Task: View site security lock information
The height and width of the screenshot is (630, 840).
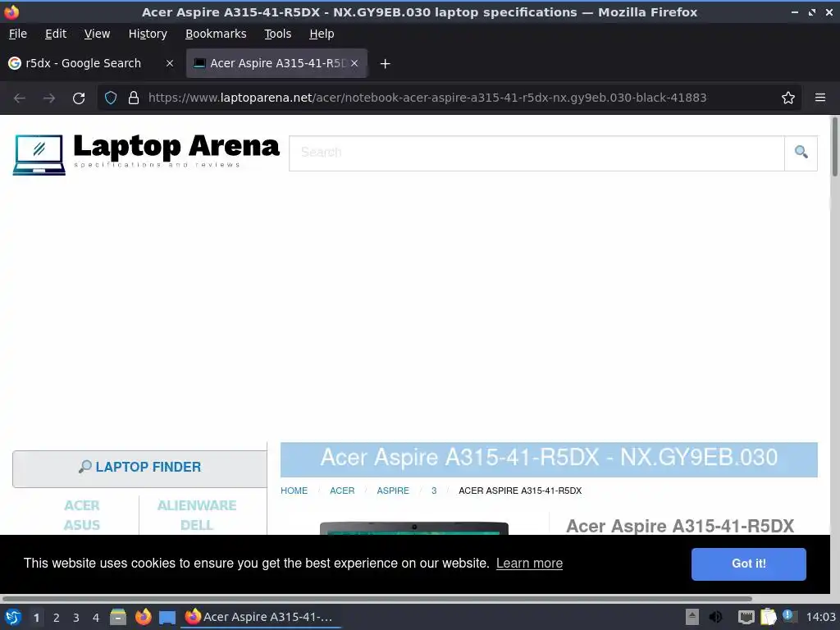Action: (134, 98)
